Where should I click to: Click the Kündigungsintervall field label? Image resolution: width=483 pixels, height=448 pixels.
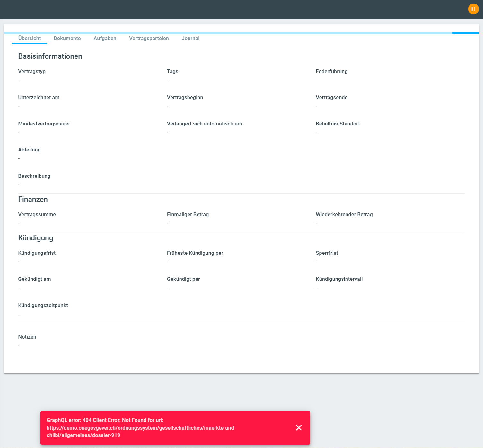pos(339,279)
